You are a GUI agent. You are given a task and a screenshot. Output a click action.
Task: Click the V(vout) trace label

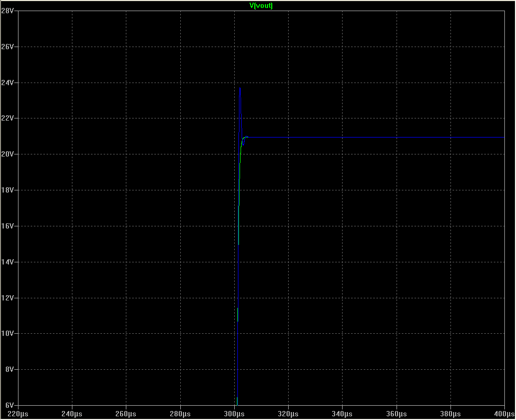coord(261,6)
